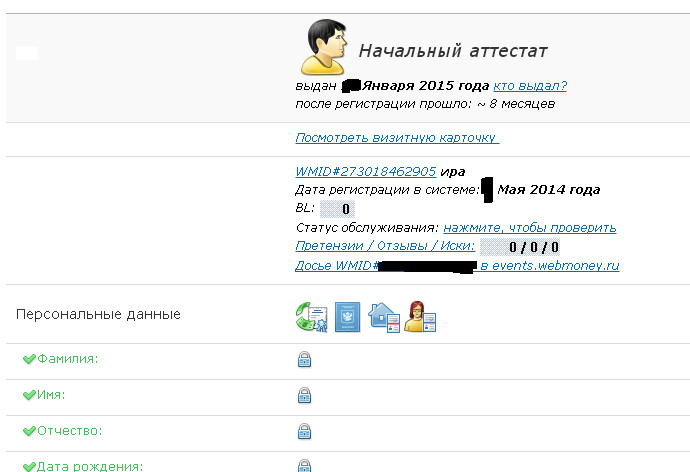This screenshot has height=472, width=690.
Task: Click green checkmark next to Отчество
Action: point(29,431)
